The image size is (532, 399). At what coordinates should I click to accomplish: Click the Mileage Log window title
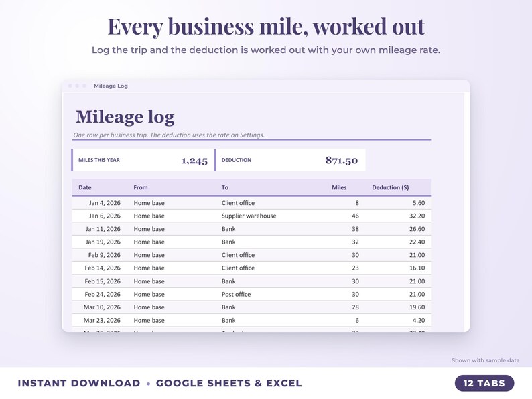(111, 86)
